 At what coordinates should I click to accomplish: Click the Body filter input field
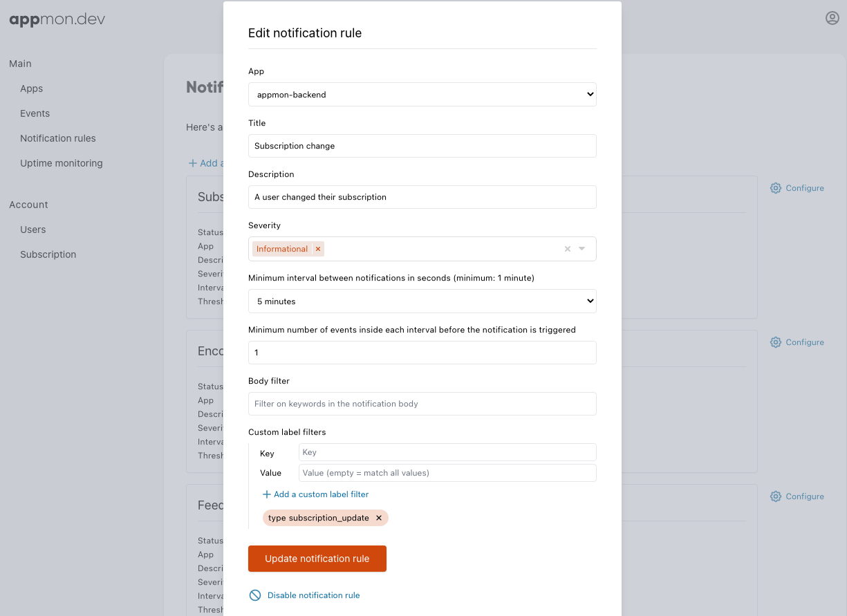point(422,404)
